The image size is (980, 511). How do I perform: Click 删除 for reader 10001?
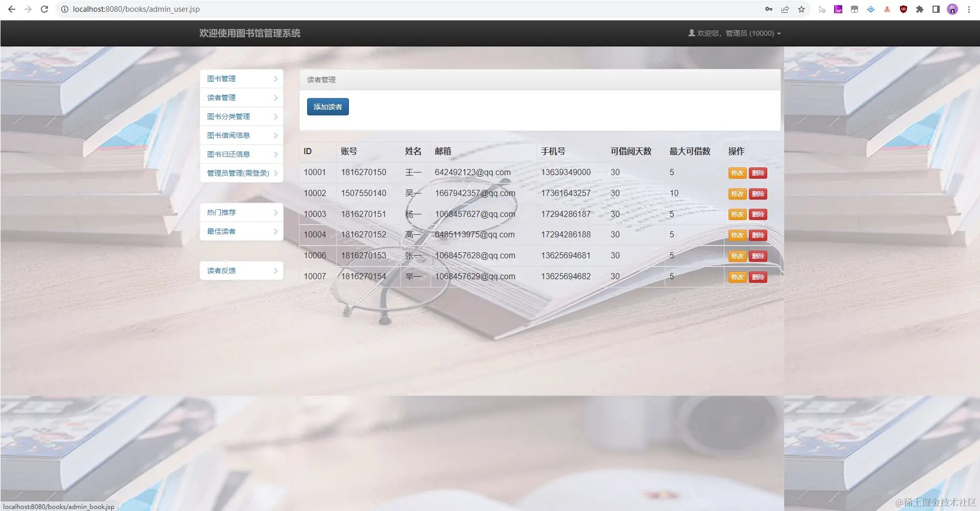[758, 173]
